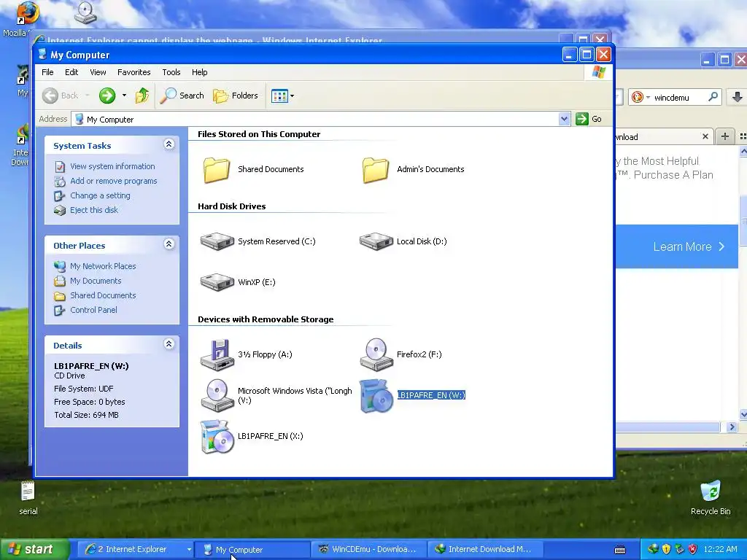Screen dimensions: 747x560
Task: Click Eject this disk link
Action: click(94, 210)
